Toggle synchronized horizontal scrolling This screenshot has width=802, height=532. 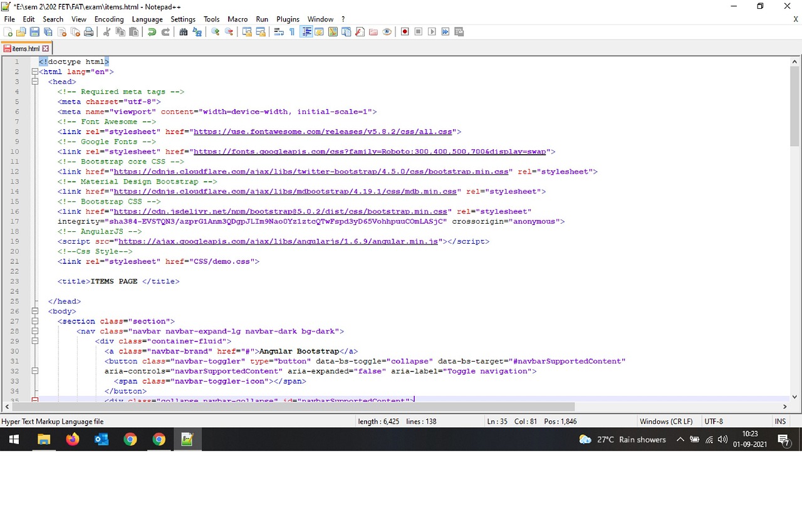click(x=261, y=32)
